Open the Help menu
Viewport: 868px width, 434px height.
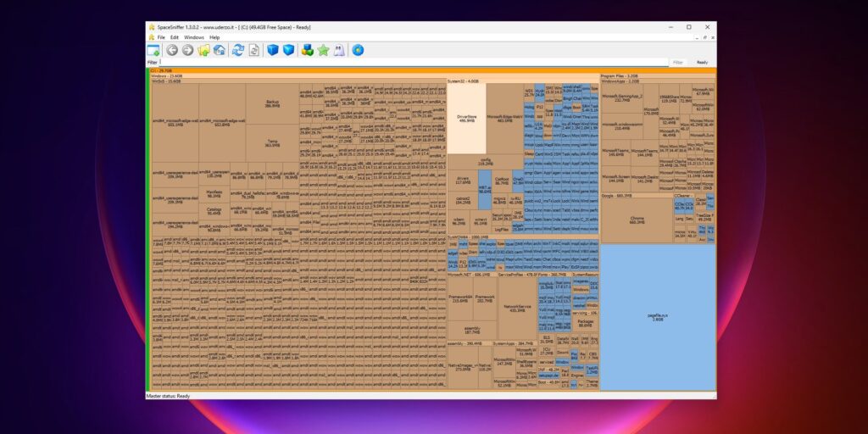pyautogui.click(x=214, y=37)
